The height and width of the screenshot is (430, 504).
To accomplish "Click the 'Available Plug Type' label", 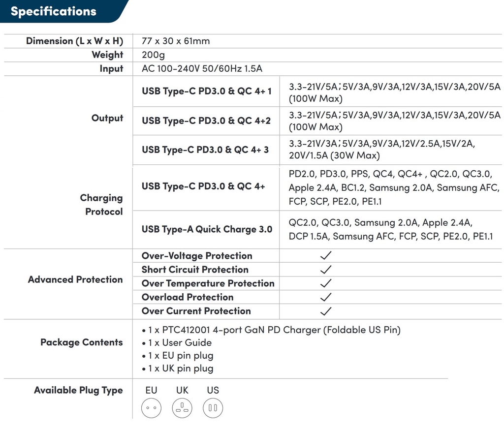I will pos(78,391).
